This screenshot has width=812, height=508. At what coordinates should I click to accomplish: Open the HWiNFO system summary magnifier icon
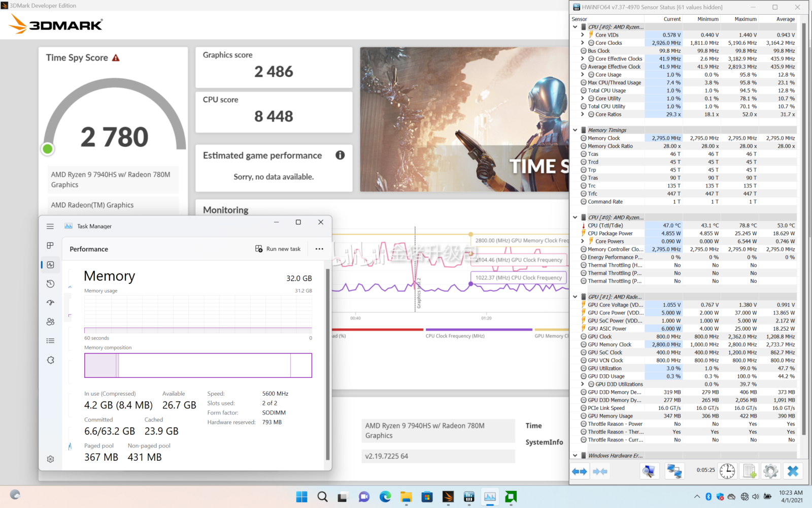click(649, 470)
